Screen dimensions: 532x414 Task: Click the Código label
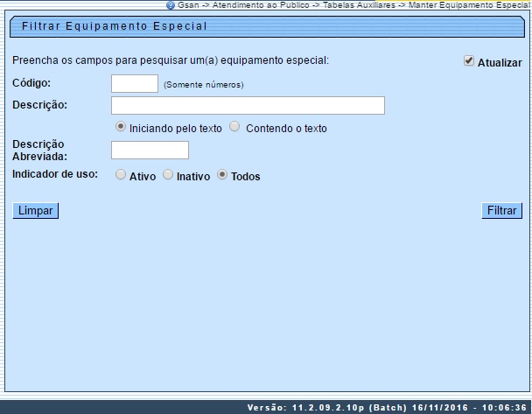pyautogui.click(x=31, y=83)
